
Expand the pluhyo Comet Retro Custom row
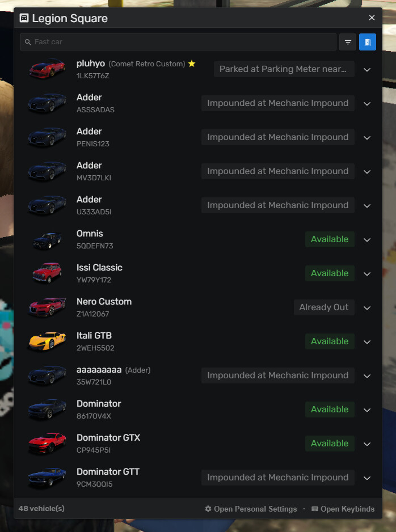tap(367, 70)
